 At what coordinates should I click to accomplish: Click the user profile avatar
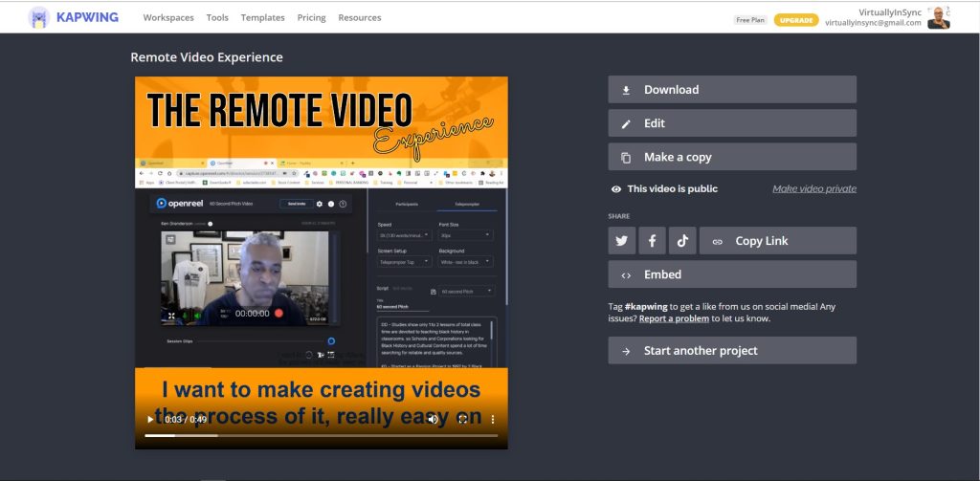[x=938, y=17]
